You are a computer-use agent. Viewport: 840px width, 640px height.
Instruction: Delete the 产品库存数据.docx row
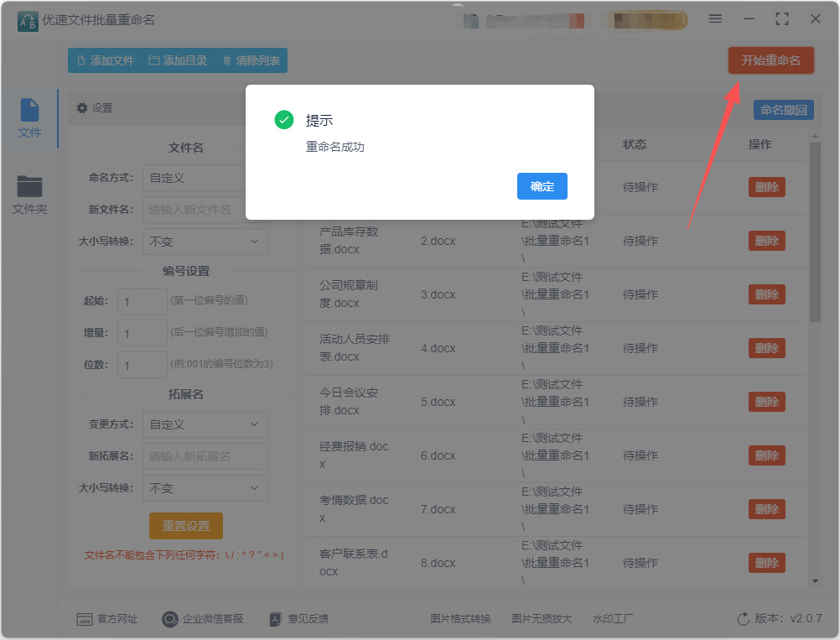click(x=766, y=241)
